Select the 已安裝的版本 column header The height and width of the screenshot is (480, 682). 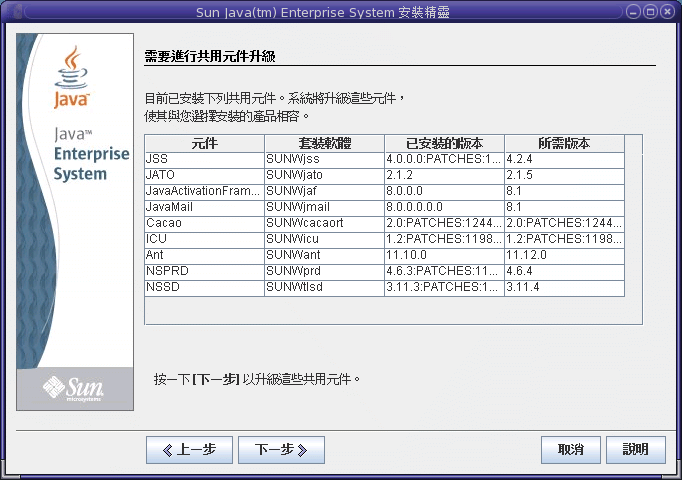pyautogui.click(x=444, y=143)
